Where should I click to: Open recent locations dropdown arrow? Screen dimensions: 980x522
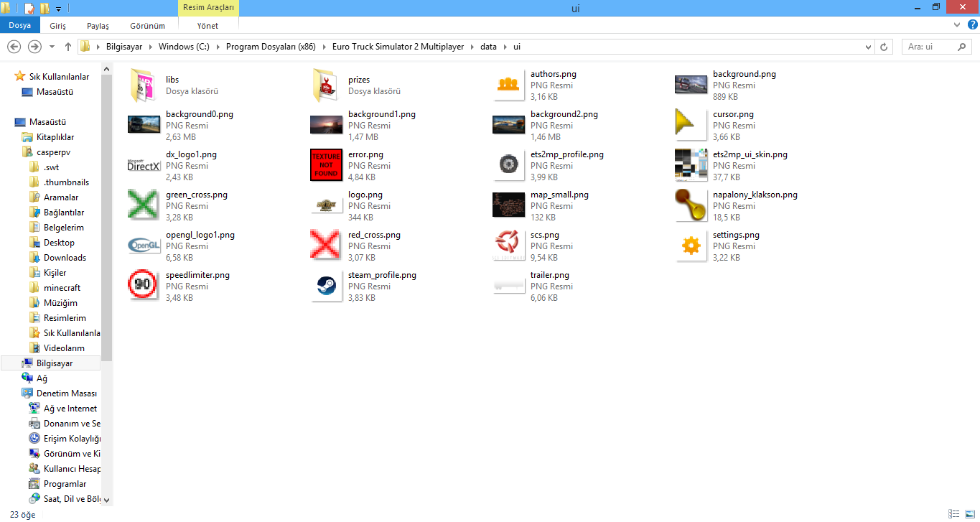52,47
